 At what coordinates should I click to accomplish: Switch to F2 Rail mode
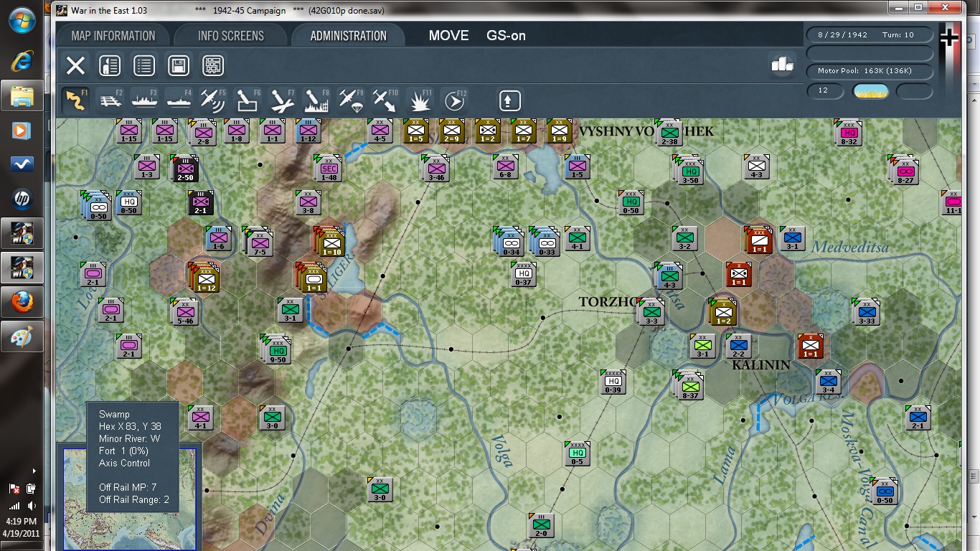tap(110, 100)
